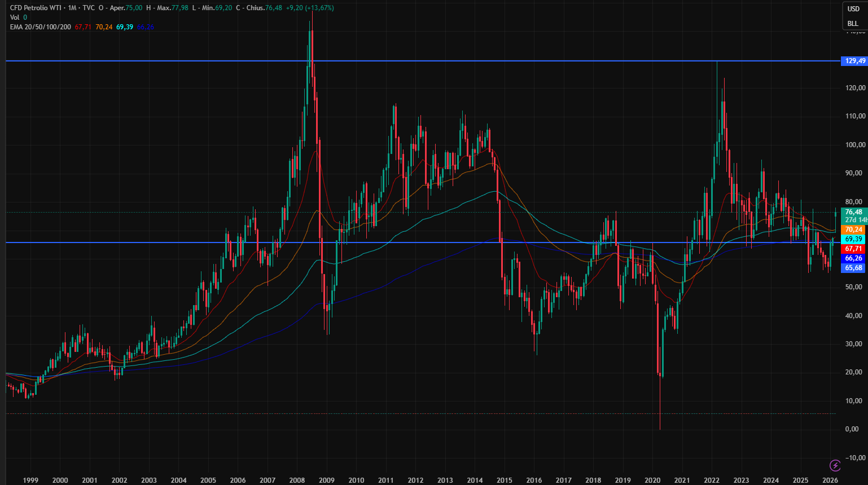Click the 120,00 price axis tick
Screen dimensions: 868x485
point(855,88)
